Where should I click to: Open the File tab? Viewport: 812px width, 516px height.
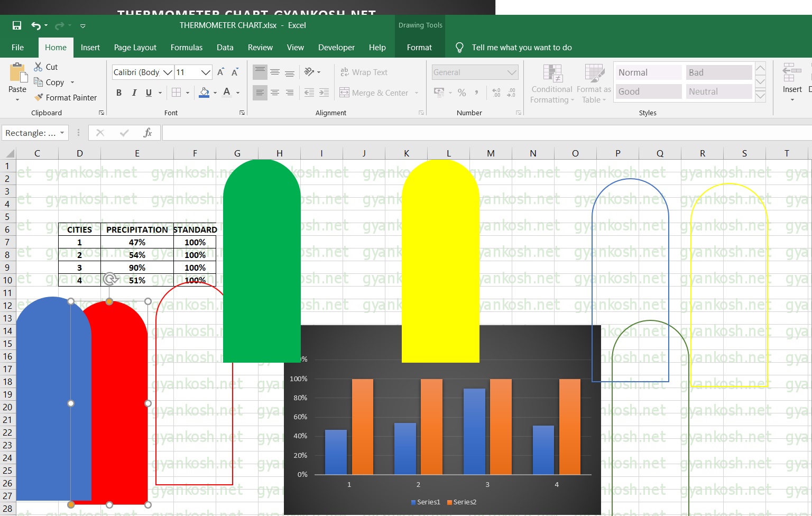click(17, 48)
